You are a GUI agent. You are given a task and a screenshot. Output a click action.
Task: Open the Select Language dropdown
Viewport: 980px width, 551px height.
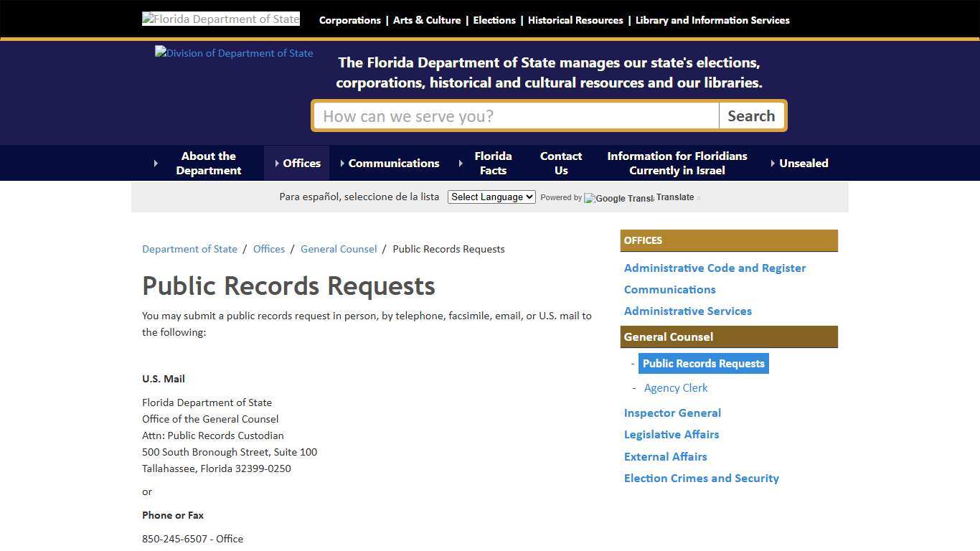point(491,197)
